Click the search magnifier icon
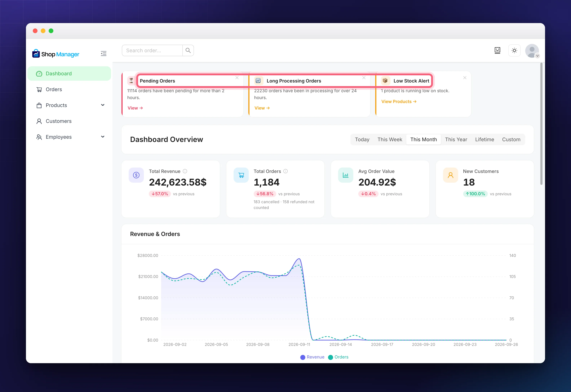571x392 pixels. pos(188,50)
